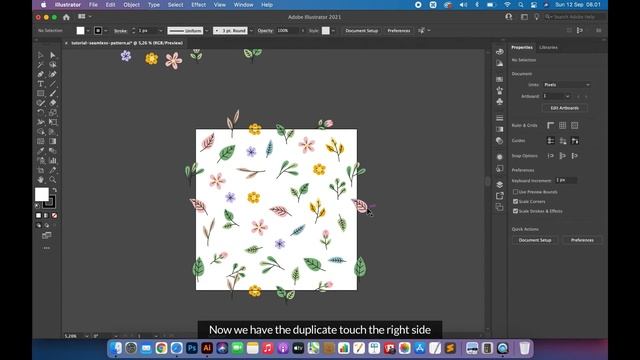Toggle Transparency Grid icon in Ruler & Grids
This screenshot has width=640, height=360.
575,125
